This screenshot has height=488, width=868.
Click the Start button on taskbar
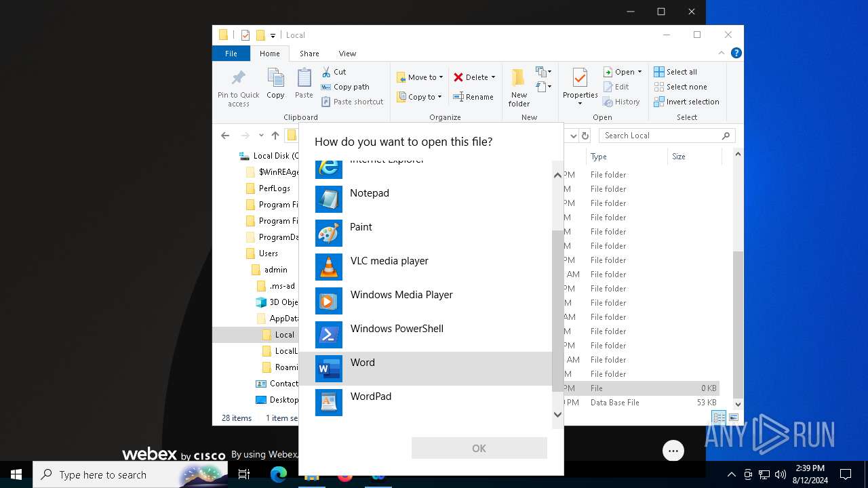coord(16,474)
